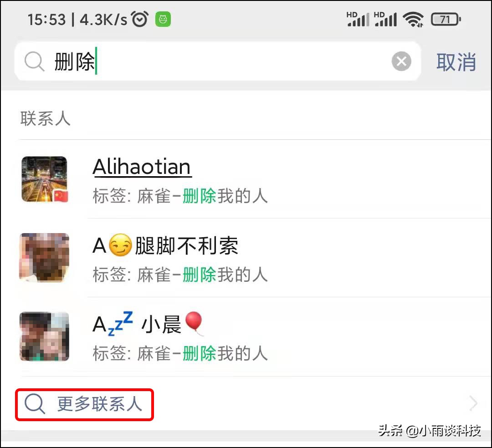The image size is (492, 448).
Task: Tap the magnifier icon beside 更多联系人
Action: click(x=35, y=404)
